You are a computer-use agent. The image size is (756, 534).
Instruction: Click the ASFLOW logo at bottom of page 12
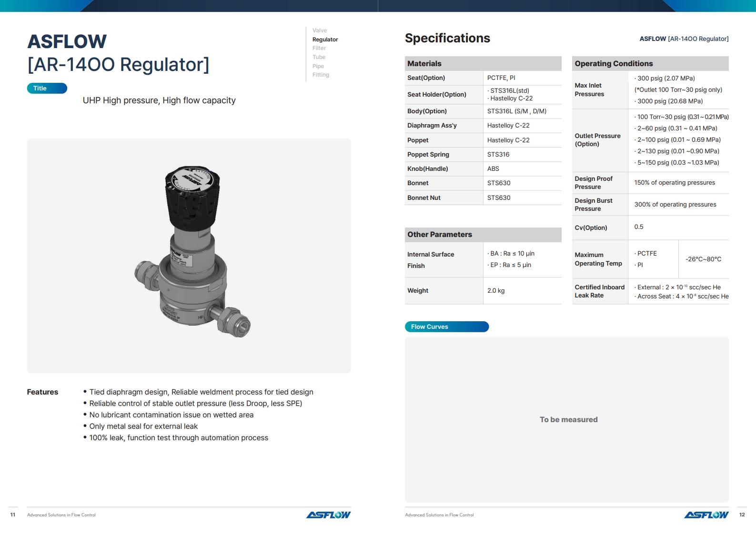pos(706,515)
